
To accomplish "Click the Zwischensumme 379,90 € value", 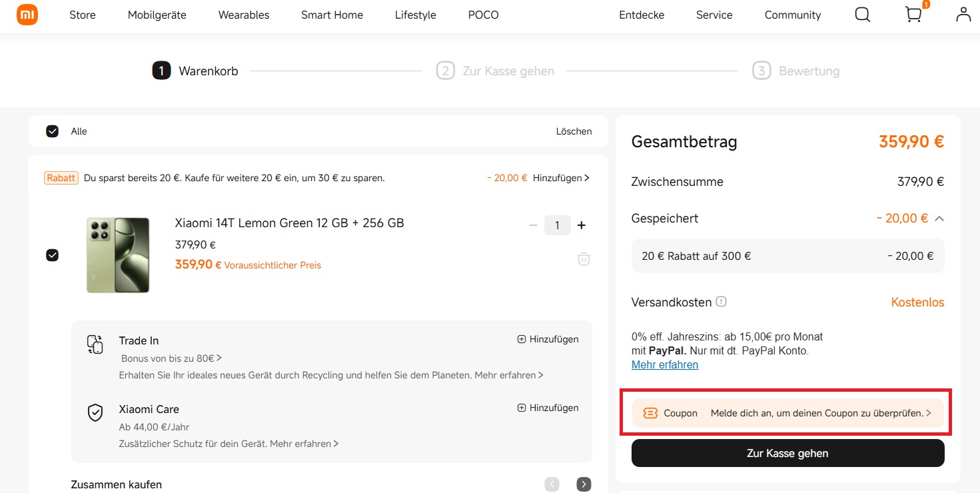I will [x=921, y=182].
